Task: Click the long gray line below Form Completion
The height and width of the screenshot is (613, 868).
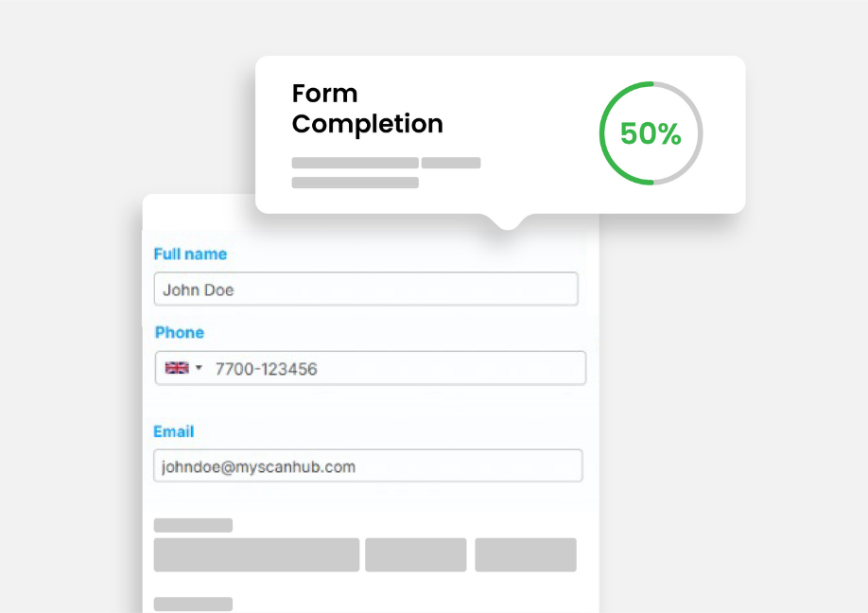Action: pyautogui.click(x=355, y=163)
